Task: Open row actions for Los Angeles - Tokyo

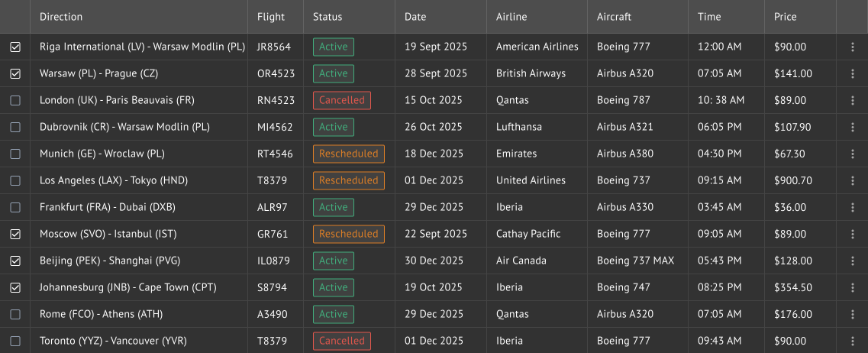Action: pyautogui.click(x=853, y=181)
